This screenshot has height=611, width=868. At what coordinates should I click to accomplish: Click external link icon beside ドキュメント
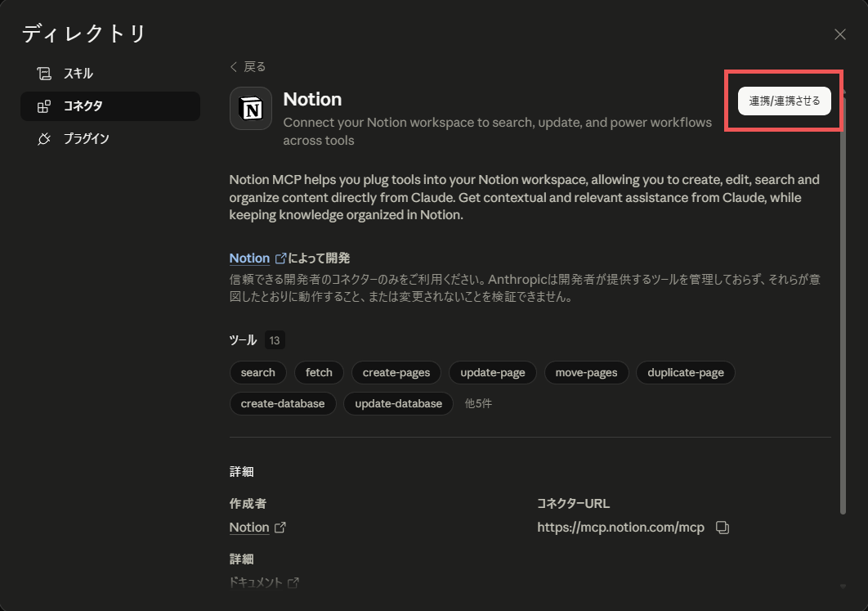(x=293, y=582)
